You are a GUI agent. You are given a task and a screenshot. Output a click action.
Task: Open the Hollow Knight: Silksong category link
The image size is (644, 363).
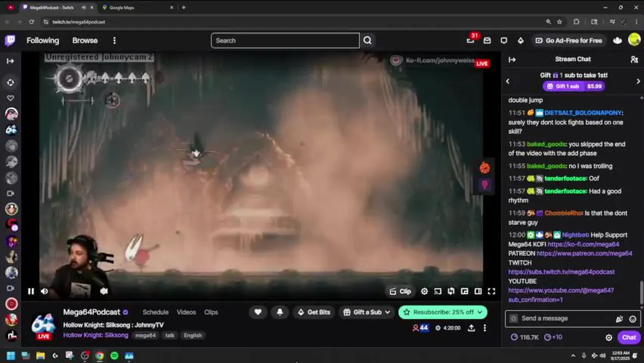pos(96,335)
